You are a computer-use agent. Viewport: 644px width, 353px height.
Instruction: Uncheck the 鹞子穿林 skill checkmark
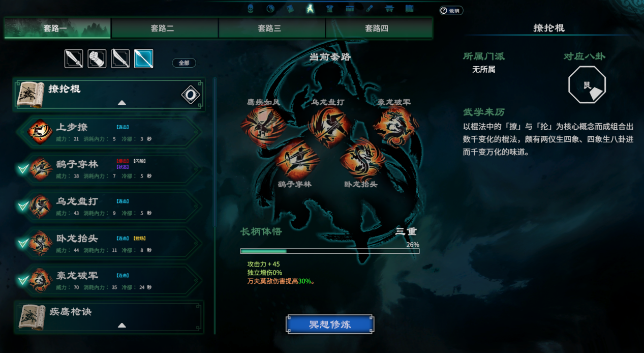(22, 169)
